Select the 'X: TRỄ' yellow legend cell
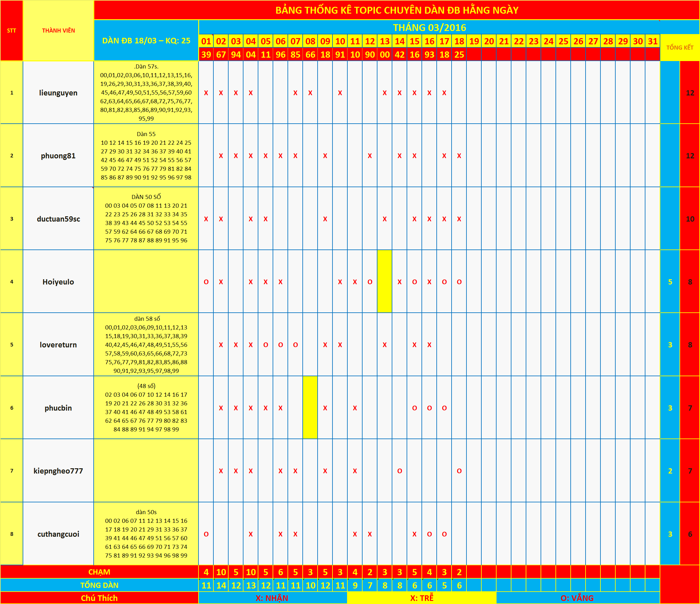The height and width of the screenshot is (604, 700). (x=421, y=598)
